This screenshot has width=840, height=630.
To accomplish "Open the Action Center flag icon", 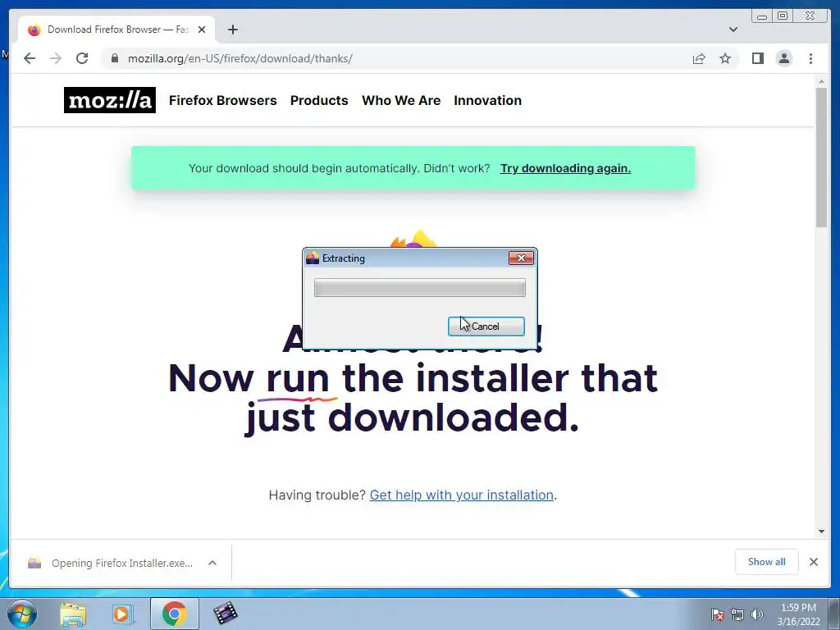I will pos(717,614).
